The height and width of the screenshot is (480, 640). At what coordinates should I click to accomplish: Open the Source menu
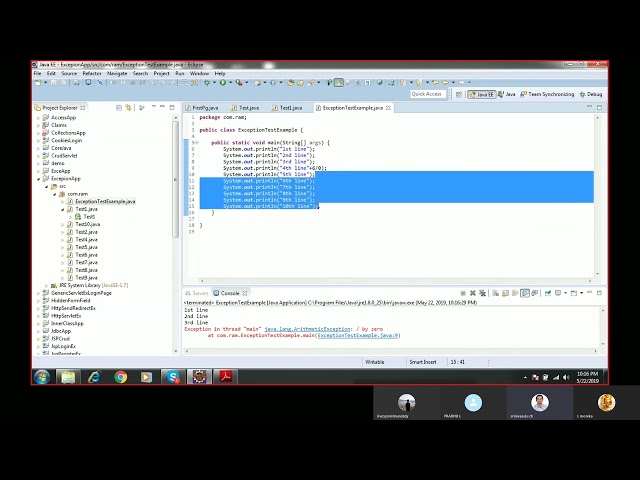tap(69, 73)
